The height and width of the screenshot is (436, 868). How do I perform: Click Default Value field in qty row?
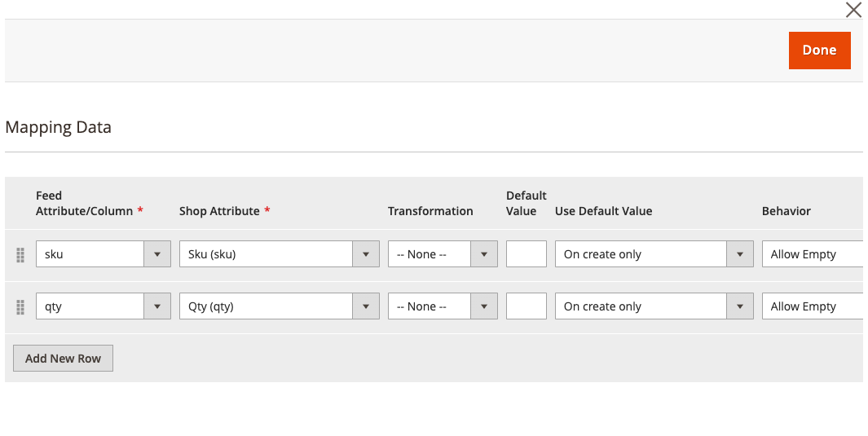(x=526, y=306)
